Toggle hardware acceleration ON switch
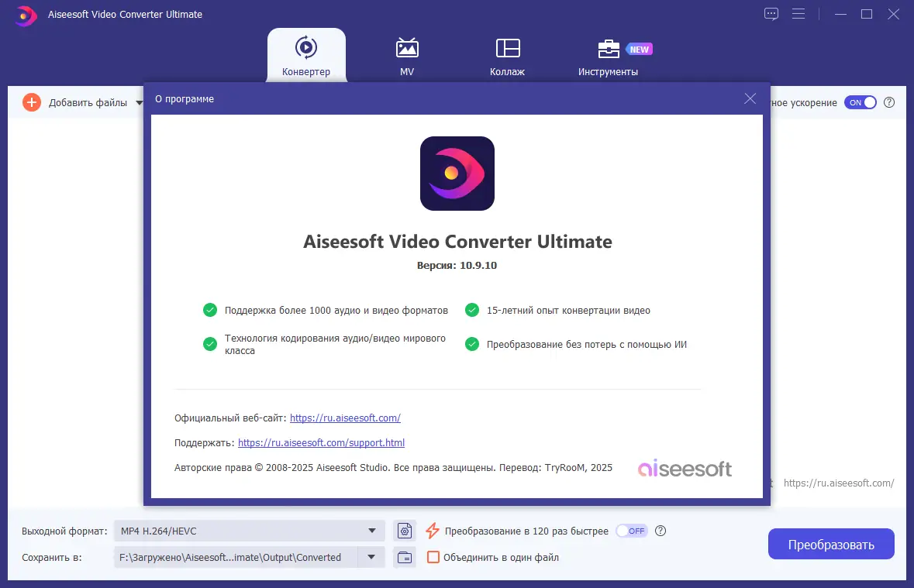 pyautogui.click(x=861, y=102)
